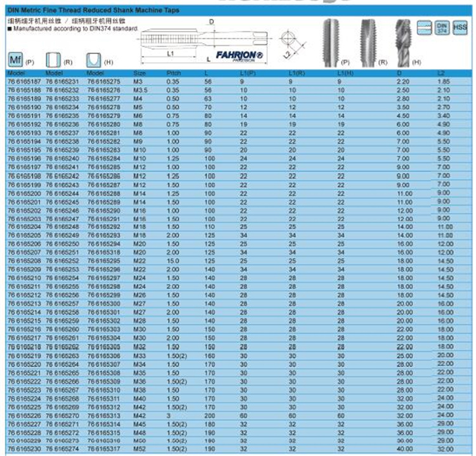Viewport: 476px width, 456px height.
Task: Click the 'M40' size cell
Action: 140,398
